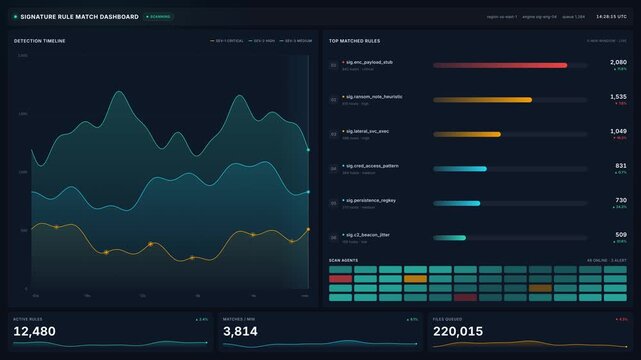Screen dimensions: 641x360
Task: Click the SCAN AGENTS section title
Action: [343, 260]
